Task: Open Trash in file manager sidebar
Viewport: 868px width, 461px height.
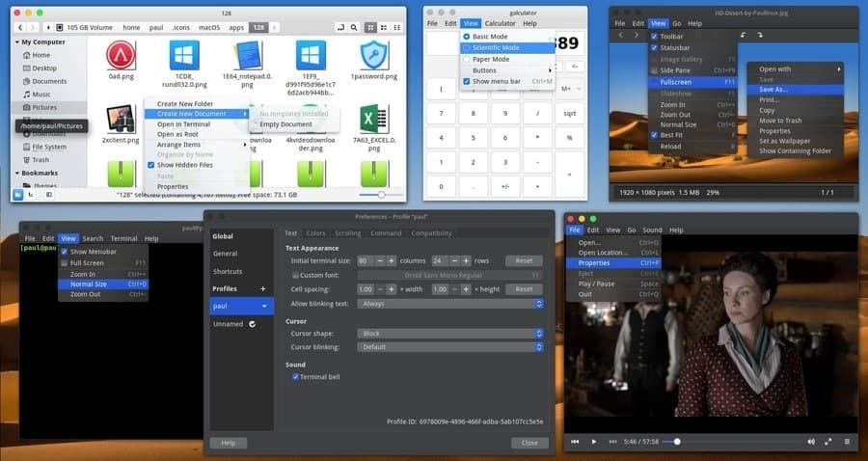Action: pyautogui.click(x=41, y=159)
